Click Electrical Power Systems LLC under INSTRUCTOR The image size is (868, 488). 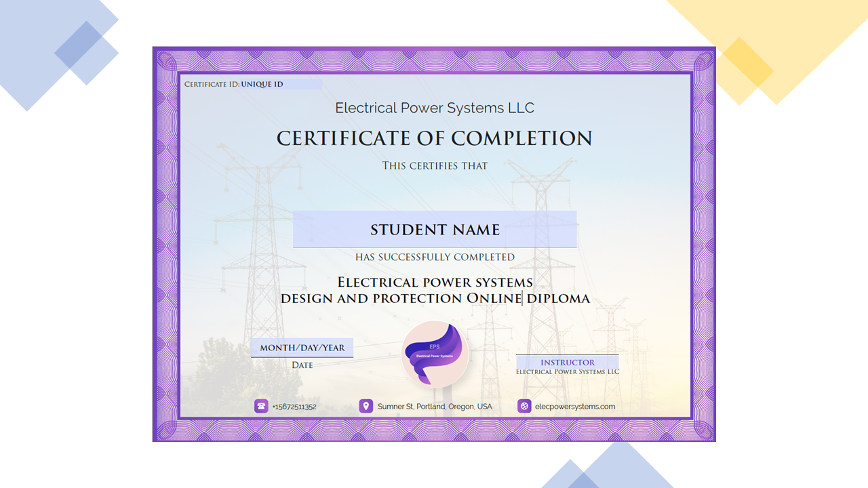point(568,371)
